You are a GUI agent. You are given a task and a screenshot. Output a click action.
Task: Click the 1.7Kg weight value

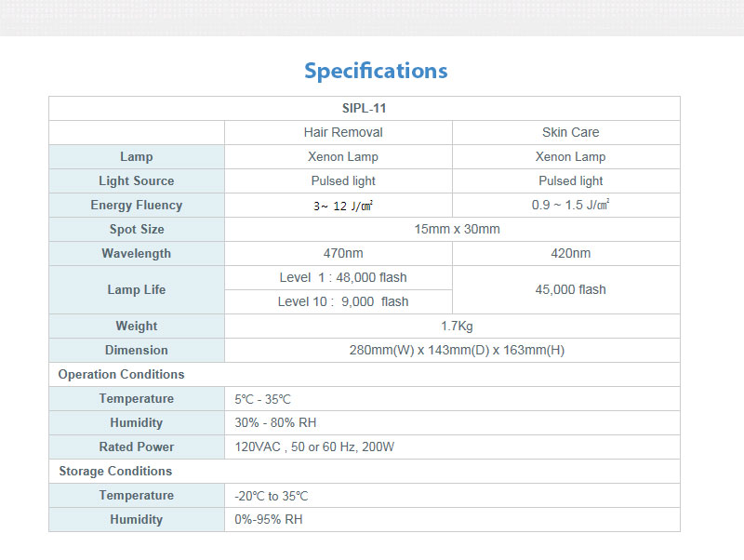(x=457, y=326)
